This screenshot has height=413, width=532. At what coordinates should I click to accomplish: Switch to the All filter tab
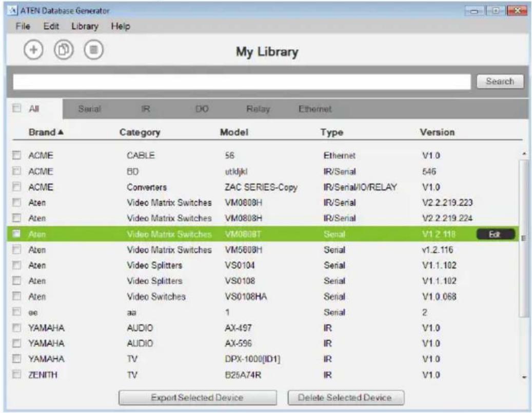tap(34, 109)
